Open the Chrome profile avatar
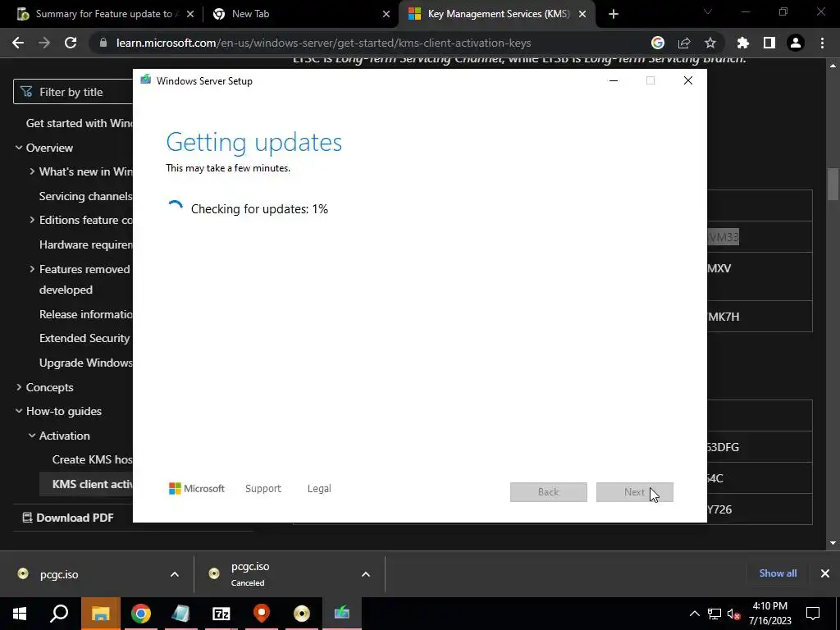Viewport: 840px width, 630px height. tap(796, 43)
